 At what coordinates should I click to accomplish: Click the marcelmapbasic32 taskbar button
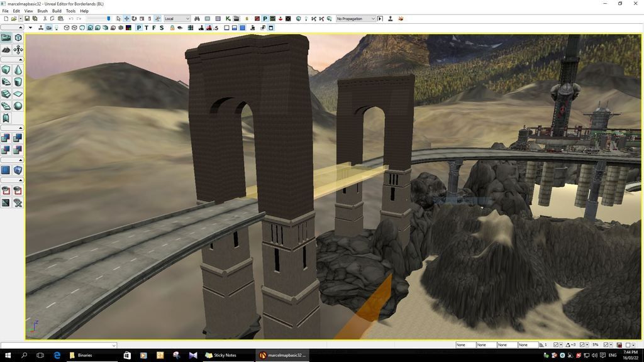(x=282, y=355)
